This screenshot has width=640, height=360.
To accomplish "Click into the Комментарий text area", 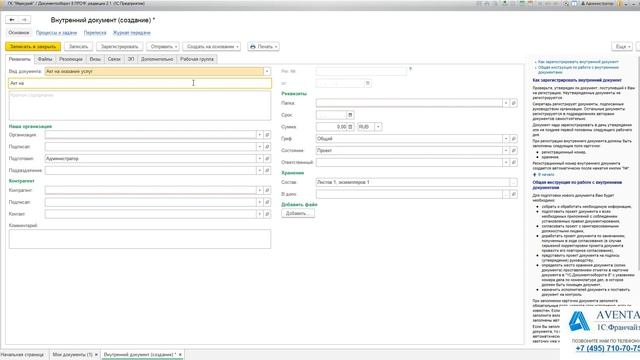I will pos(140,239).
